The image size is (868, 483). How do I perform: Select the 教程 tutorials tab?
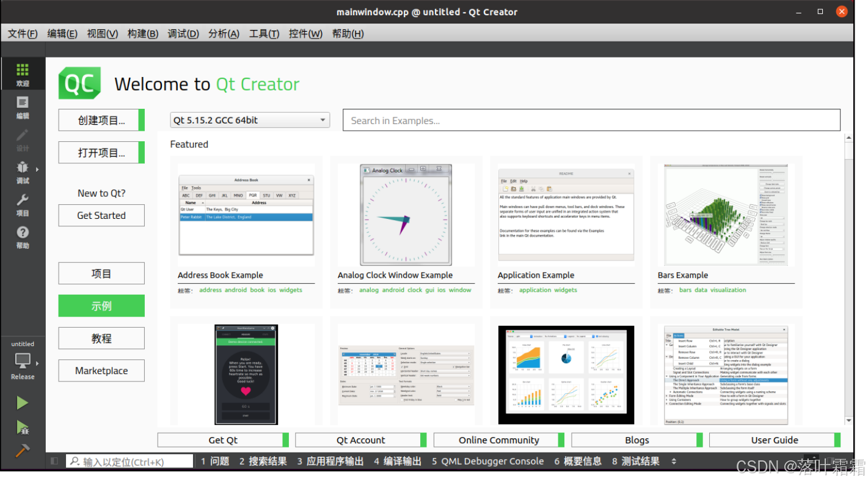(x=101, y=338)
